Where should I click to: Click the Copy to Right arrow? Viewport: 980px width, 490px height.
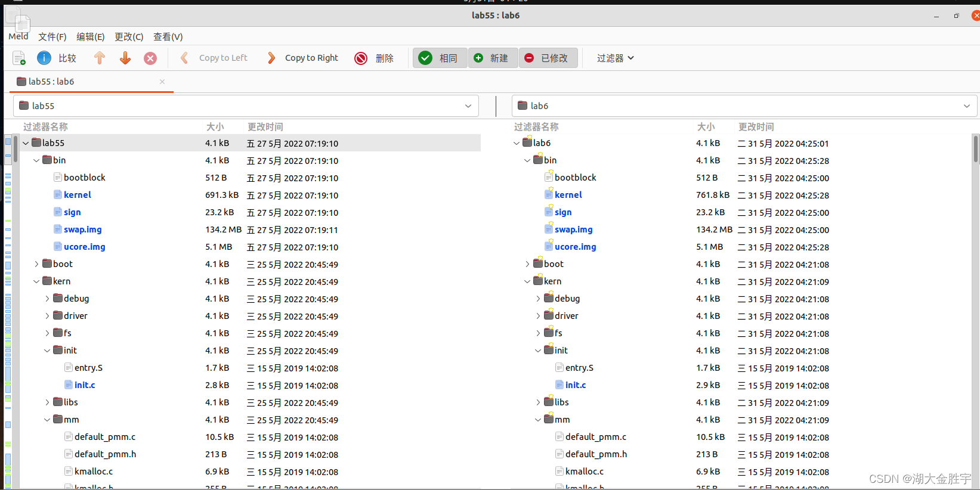(x=271, y=58)
